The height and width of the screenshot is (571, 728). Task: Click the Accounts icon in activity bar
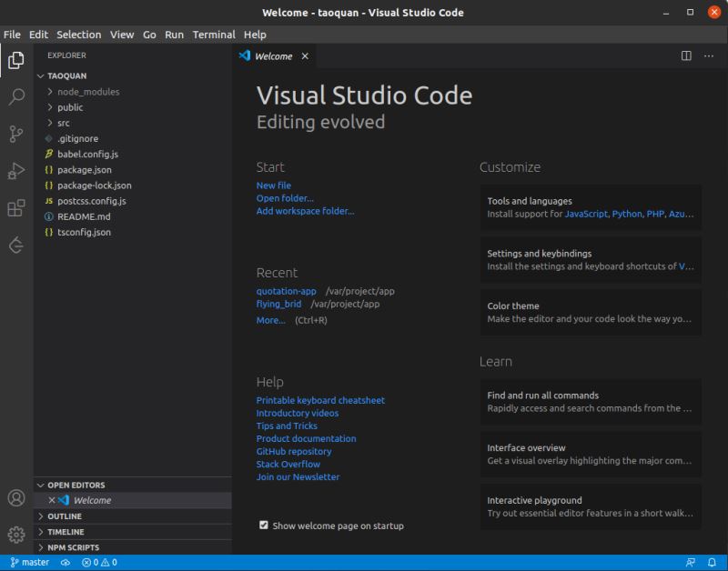(x=16, y=498)
